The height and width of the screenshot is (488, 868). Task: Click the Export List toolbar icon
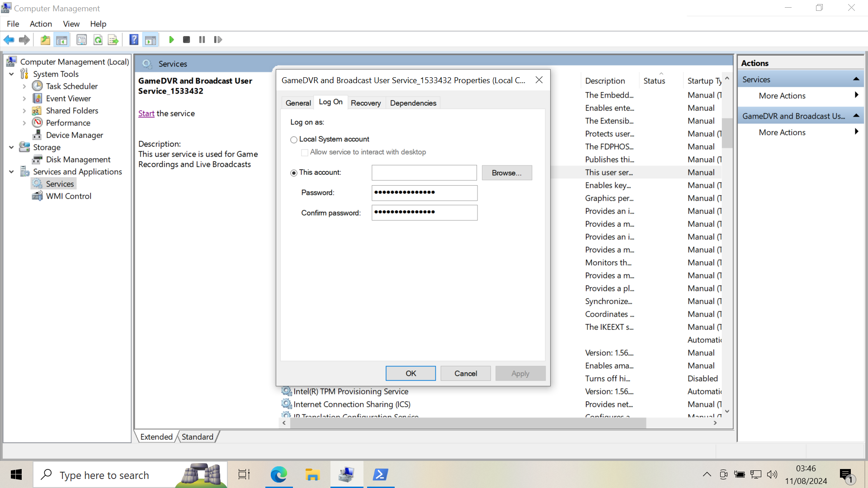pos(113,40)
